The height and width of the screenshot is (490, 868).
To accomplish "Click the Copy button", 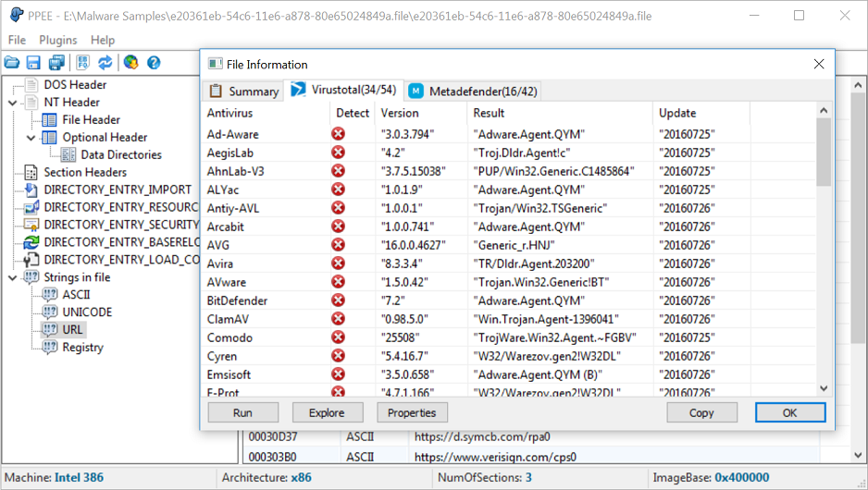I will pyautogui.click(x=701, y=412).
